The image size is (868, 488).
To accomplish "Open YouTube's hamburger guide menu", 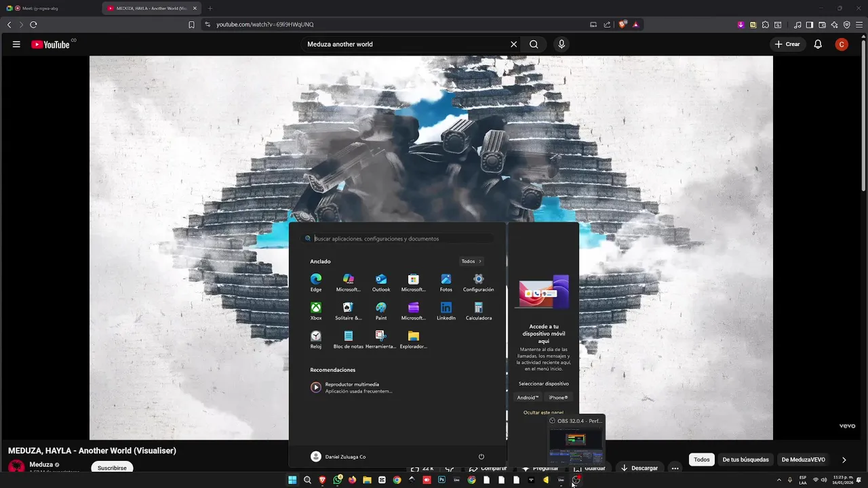I will point(16,44).
